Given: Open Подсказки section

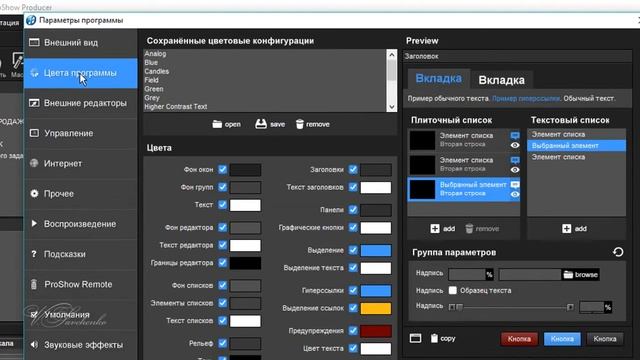Looking at the screenshot, I should click(81, 254).
